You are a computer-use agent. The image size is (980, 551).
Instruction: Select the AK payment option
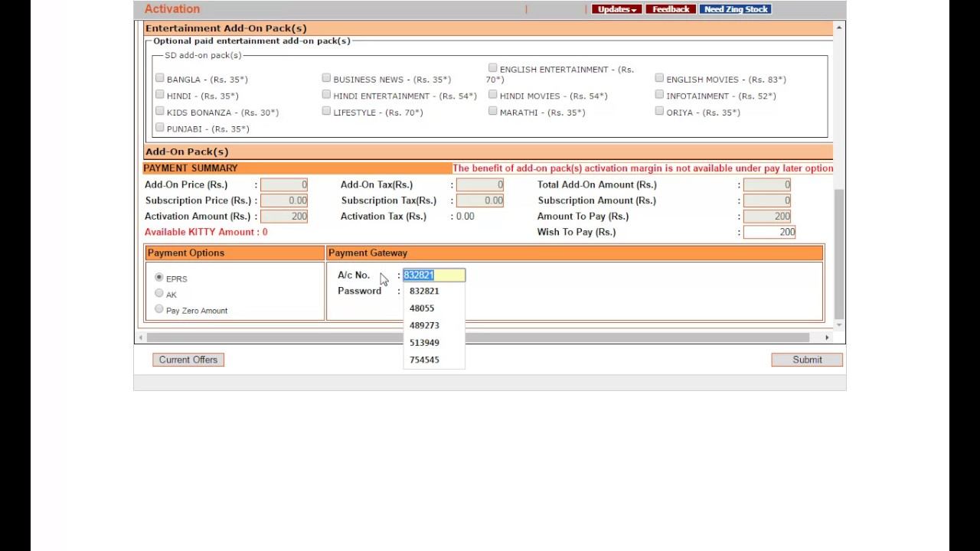point(159,293)
